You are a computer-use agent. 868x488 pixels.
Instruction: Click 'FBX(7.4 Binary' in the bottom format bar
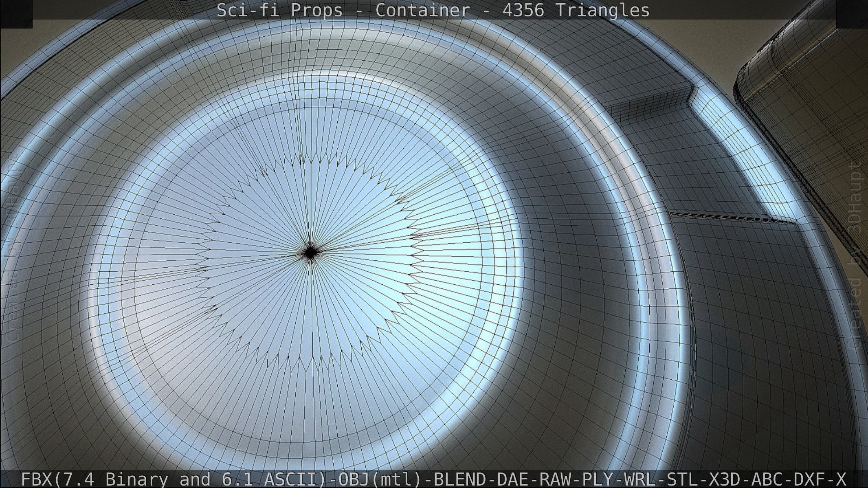(94, 479)
